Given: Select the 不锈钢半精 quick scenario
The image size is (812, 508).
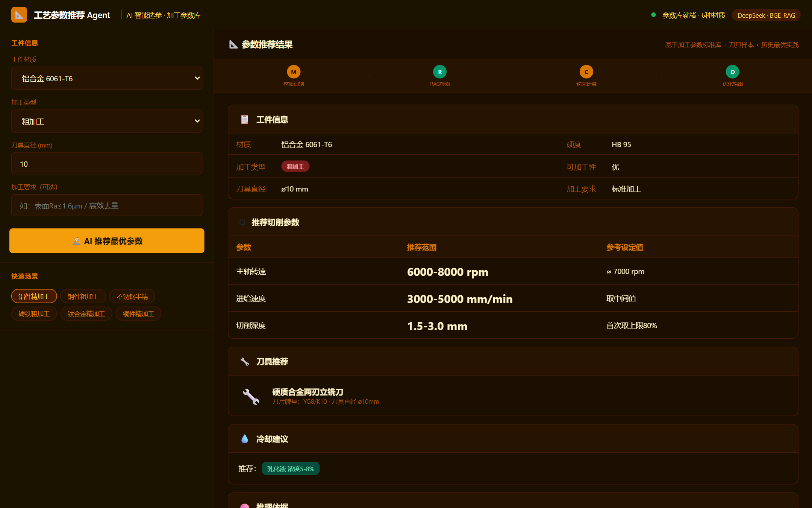Looking at the screenshot, I should (132, 296).
